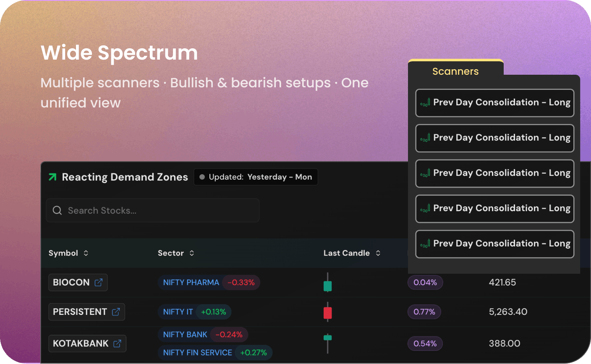The image size is (591, 364).
Task: Sort table by Last Candle column
Action: point(352,253)
